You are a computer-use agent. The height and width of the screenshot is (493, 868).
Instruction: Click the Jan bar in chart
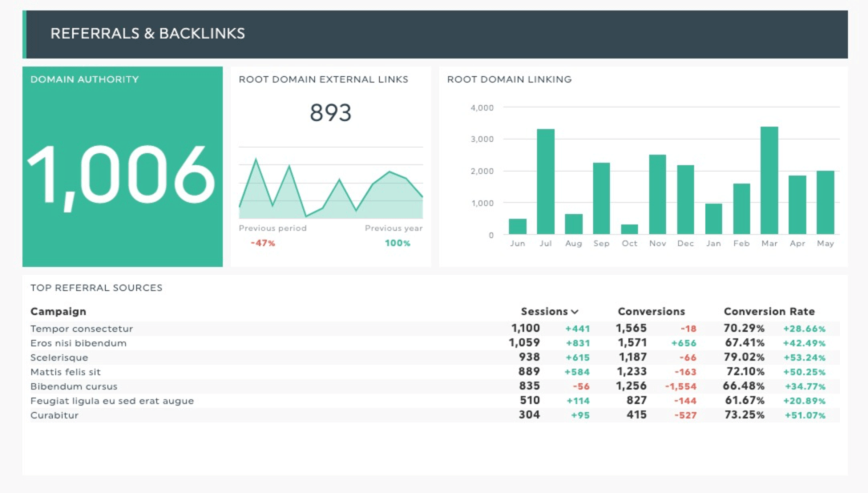[x=713, y=219]
